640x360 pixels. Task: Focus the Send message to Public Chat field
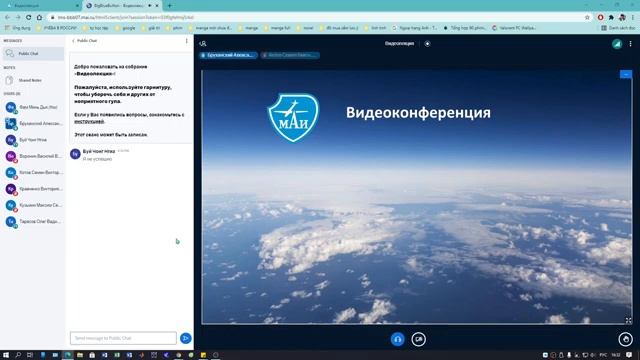click(123, 338)
